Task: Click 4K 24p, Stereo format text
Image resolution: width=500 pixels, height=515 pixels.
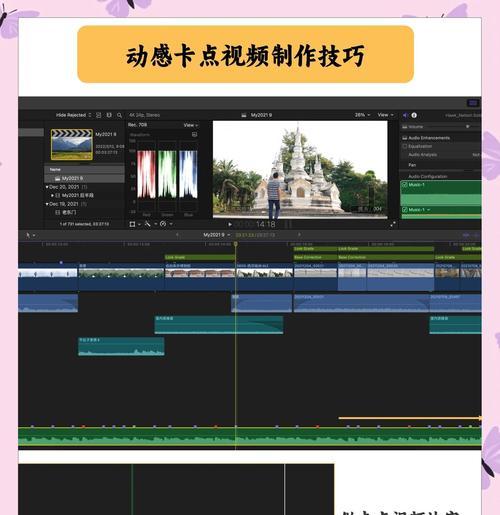Action: tap(144, 115)
